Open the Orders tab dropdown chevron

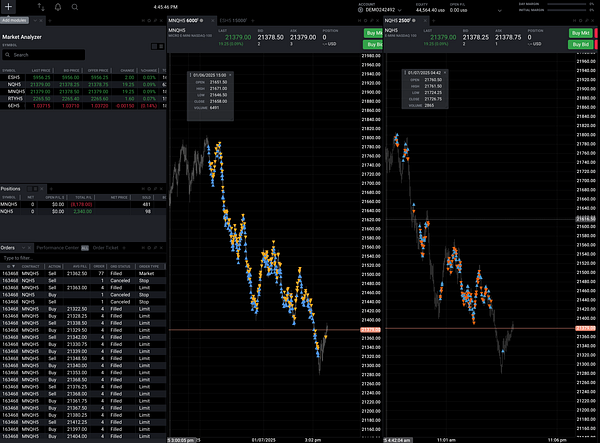click(23, 248)
